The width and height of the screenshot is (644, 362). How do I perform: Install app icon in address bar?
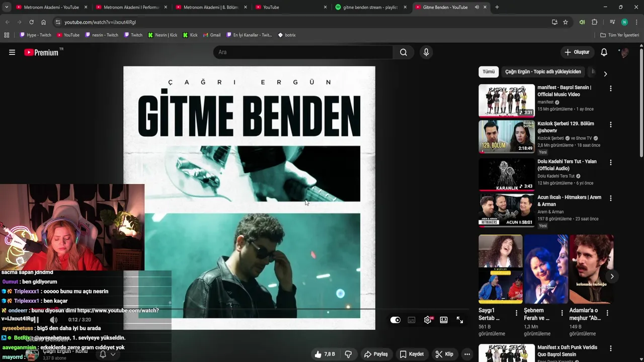point(554,22)
